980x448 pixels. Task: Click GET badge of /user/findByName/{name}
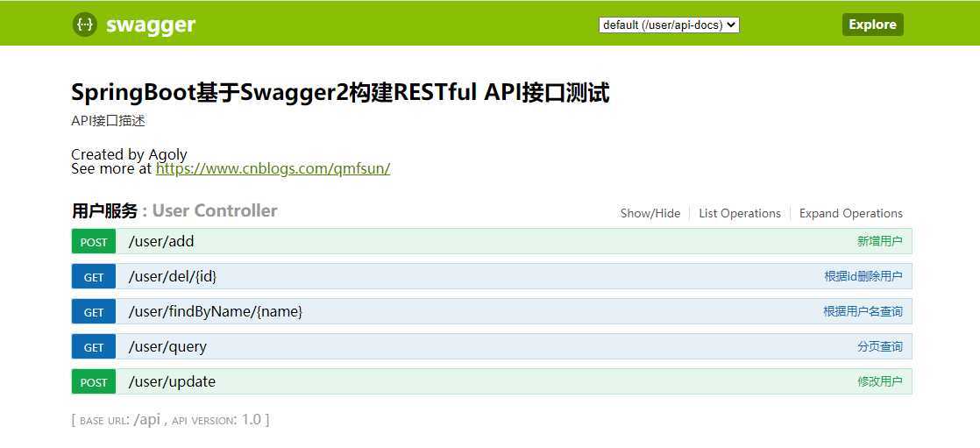(x=94, y=312)
